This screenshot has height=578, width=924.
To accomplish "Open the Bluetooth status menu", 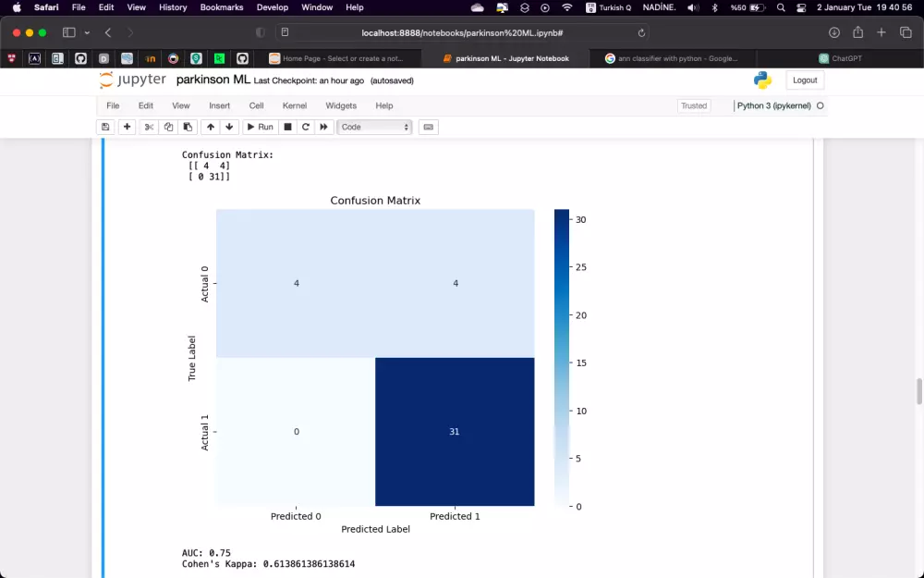I will pos(715,7).
